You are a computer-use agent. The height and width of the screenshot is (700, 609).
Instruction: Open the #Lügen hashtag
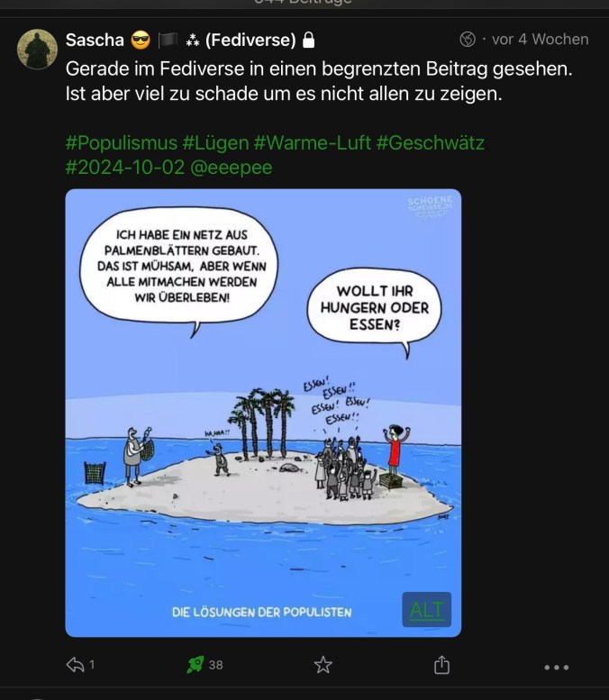click(x=215, y=143)
